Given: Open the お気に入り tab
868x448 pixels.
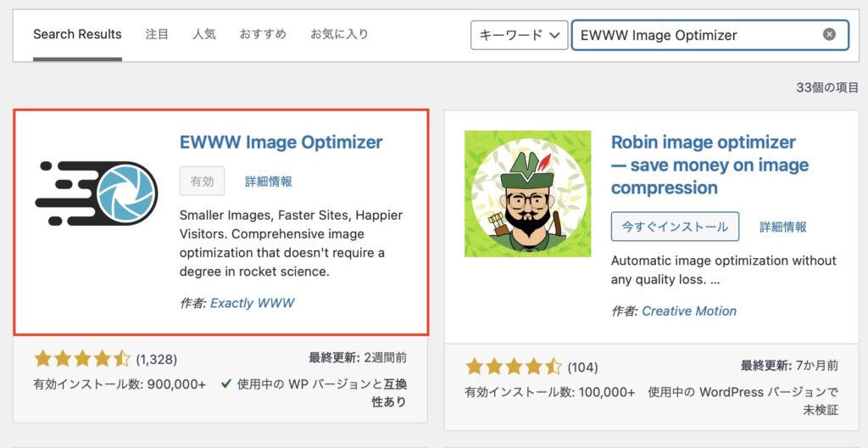Looking at the screenshot, I should pyautogui.click(x=339, y=35).
